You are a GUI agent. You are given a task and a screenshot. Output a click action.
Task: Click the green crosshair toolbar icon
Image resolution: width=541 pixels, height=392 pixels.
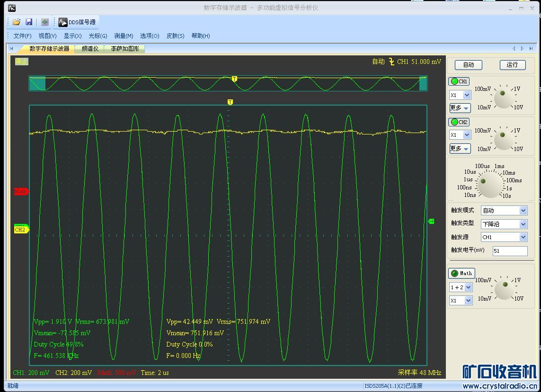[x=44, y=22]
